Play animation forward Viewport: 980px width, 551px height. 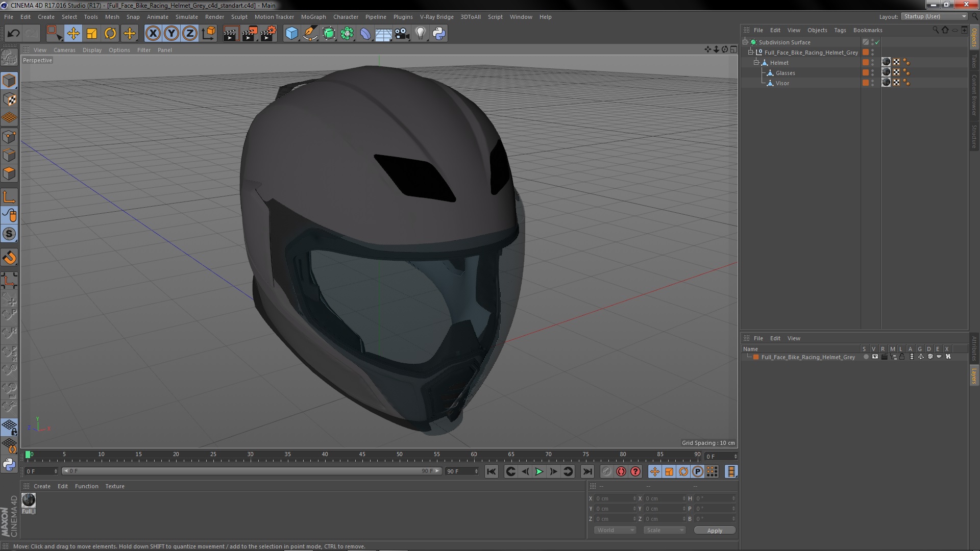click(539, 472)
